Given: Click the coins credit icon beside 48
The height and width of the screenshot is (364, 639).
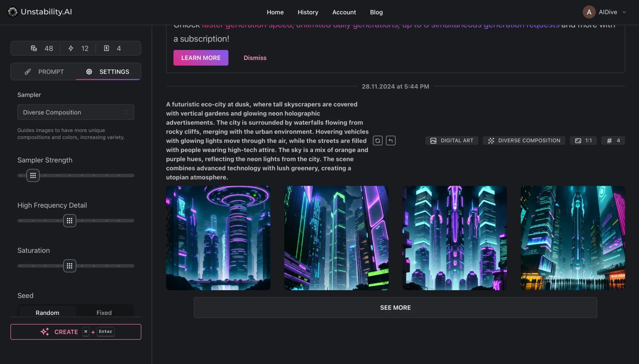Looking at the screenshot, I should pos(34,48).
